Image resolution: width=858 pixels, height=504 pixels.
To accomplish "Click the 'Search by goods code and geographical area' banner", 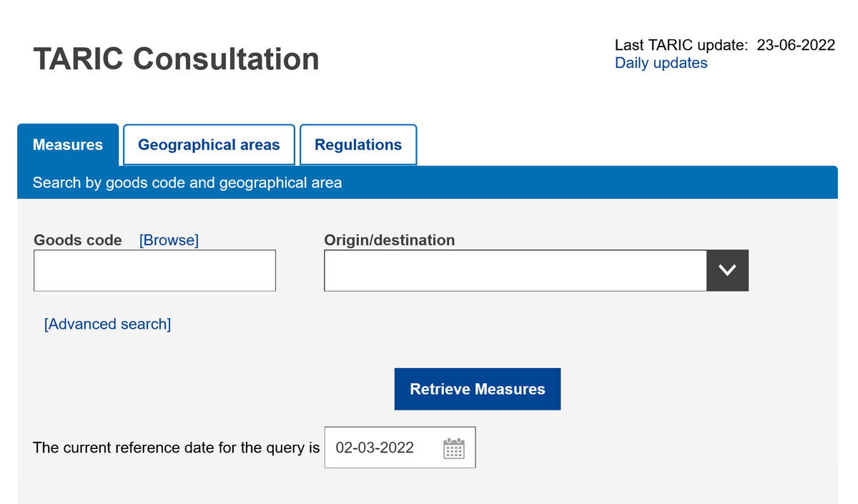I will click(x=428, y=182).
